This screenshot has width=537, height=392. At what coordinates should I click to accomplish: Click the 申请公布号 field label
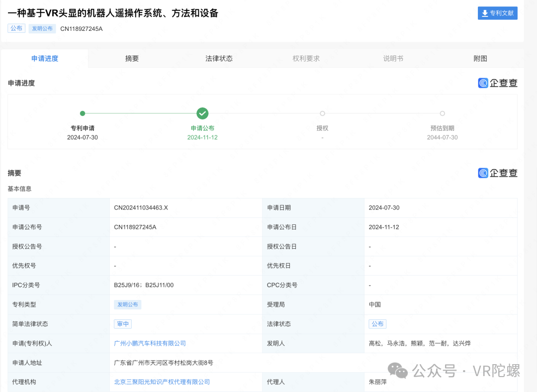27,227
